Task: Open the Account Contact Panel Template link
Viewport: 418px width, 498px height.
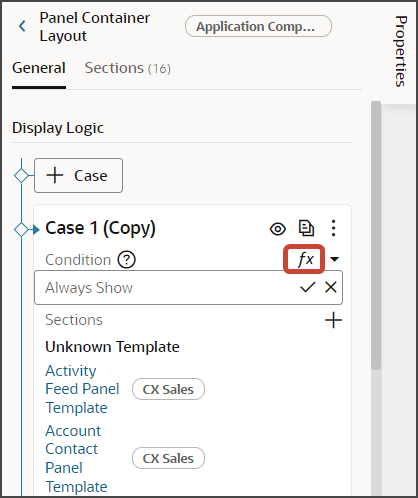Action: tap(76, 458)
